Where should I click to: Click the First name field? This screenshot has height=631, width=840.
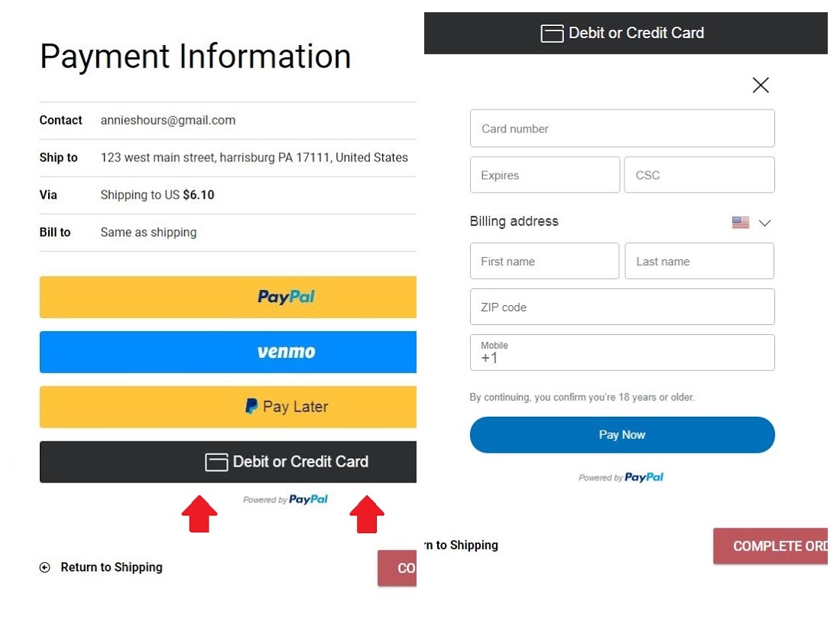pos(545,261)
